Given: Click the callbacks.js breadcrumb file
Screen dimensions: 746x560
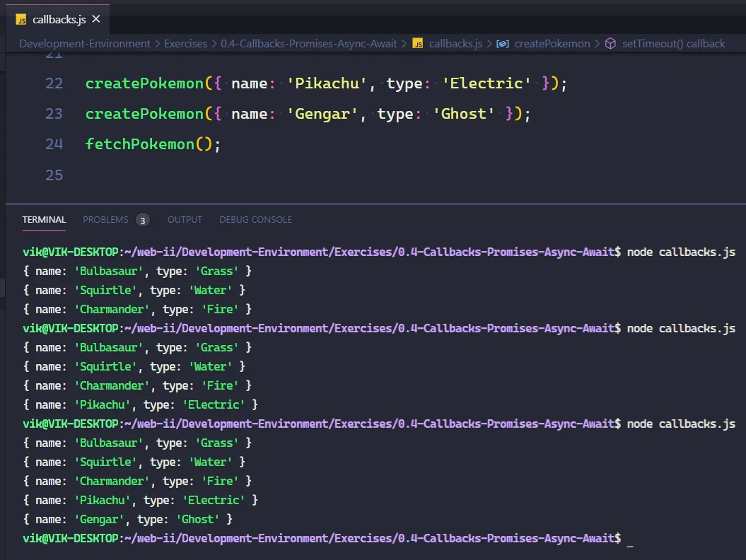Looking at the screenshot, I should point(455,44).
